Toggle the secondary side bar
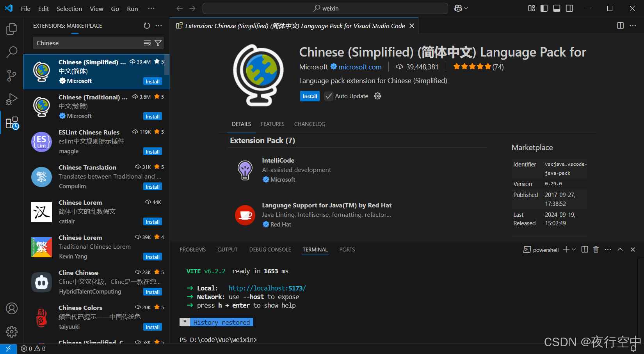Image resolution: width=644 pixels, height=354 pixels. 569,8
